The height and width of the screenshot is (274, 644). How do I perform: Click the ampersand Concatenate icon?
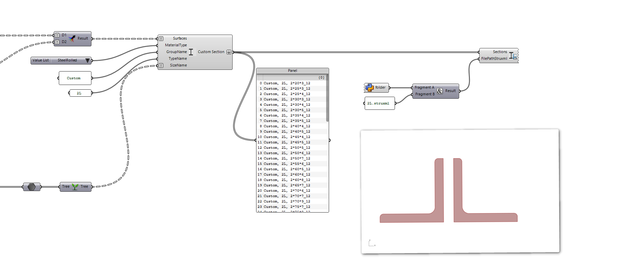coord(440,91)
